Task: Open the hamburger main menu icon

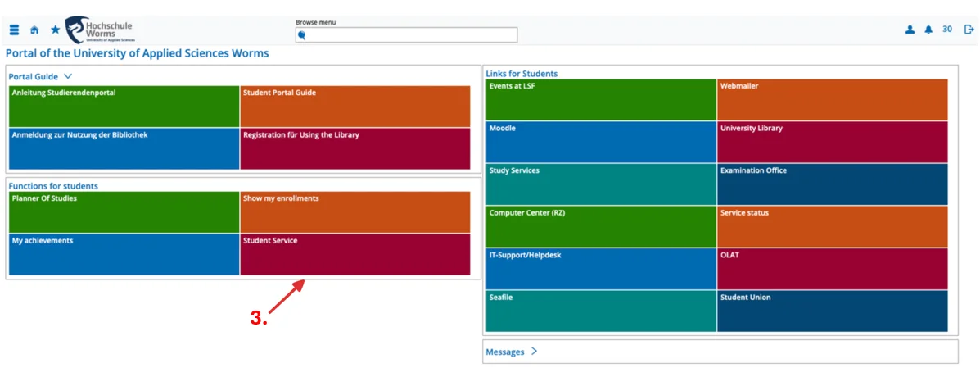Action: [14, 30]
